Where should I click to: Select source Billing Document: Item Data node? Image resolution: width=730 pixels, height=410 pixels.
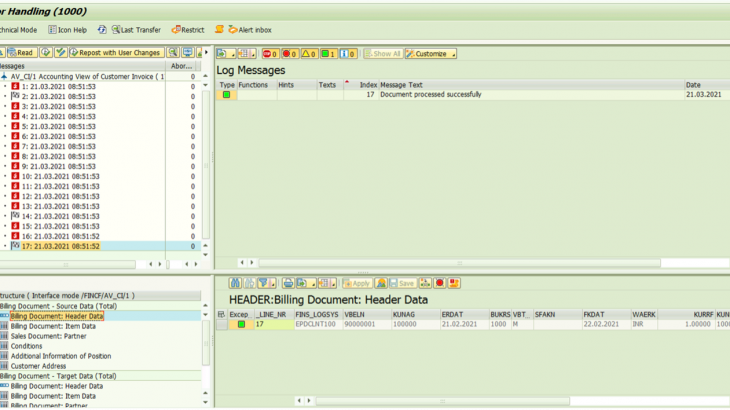[53, 326]
